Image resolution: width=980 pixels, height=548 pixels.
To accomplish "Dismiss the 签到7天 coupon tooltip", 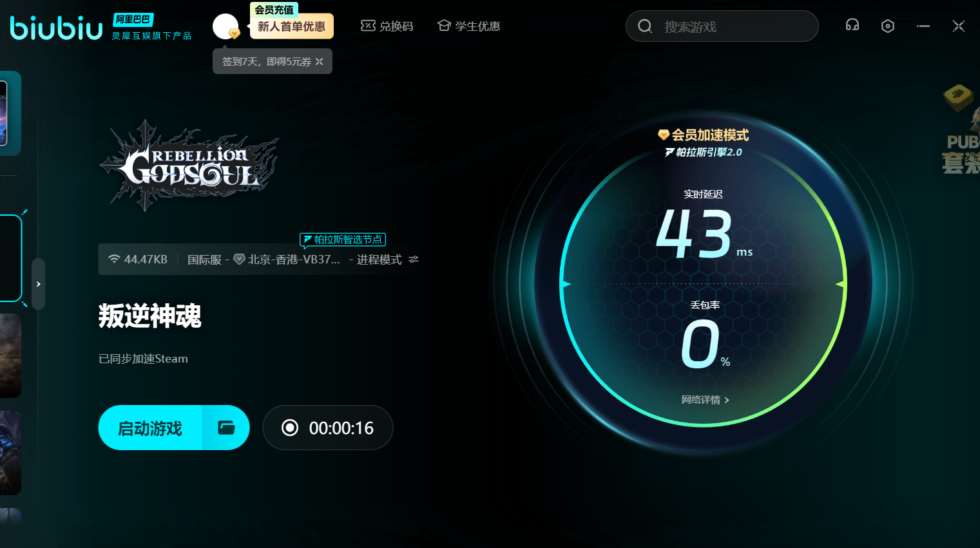I will (x=319, y=62).
